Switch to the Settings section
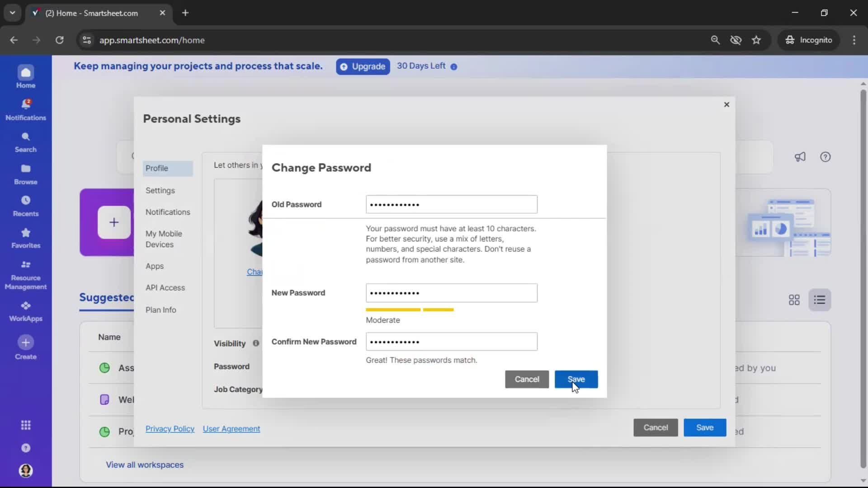 pyautogui.click(x=160, y=190)
